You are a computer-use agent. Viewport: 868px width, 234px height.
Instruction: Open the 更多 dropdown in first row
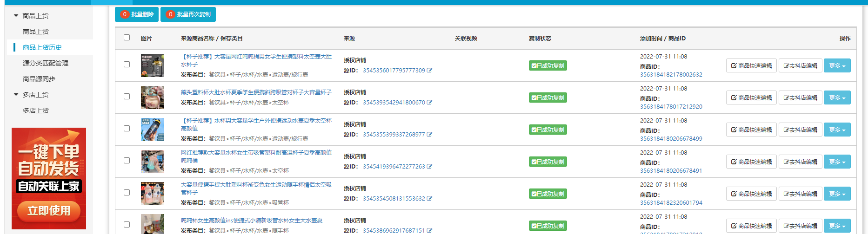[x=837, y=66]
